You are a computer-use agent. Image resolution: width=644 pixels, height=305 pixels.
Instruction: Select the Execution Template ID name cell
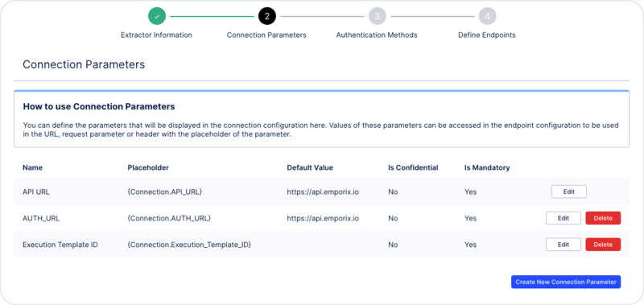click(x=60, y=245)
